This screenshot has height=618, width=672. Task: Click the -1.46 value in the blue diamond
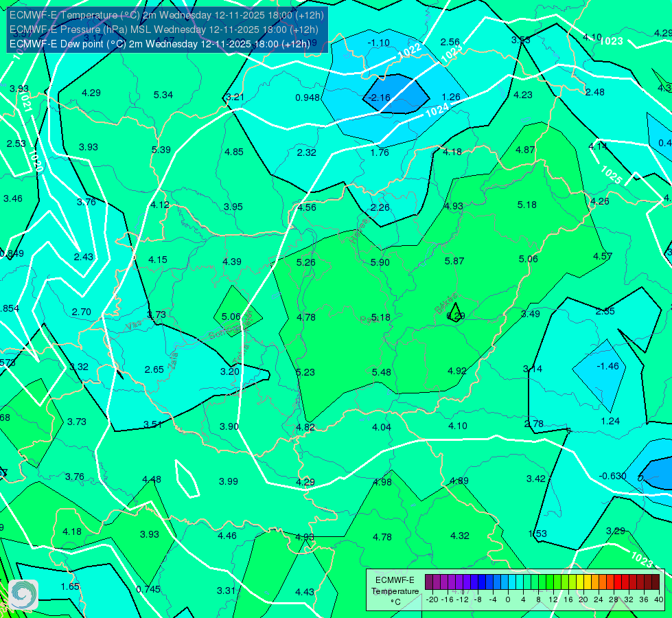click(x=607, y=366)
